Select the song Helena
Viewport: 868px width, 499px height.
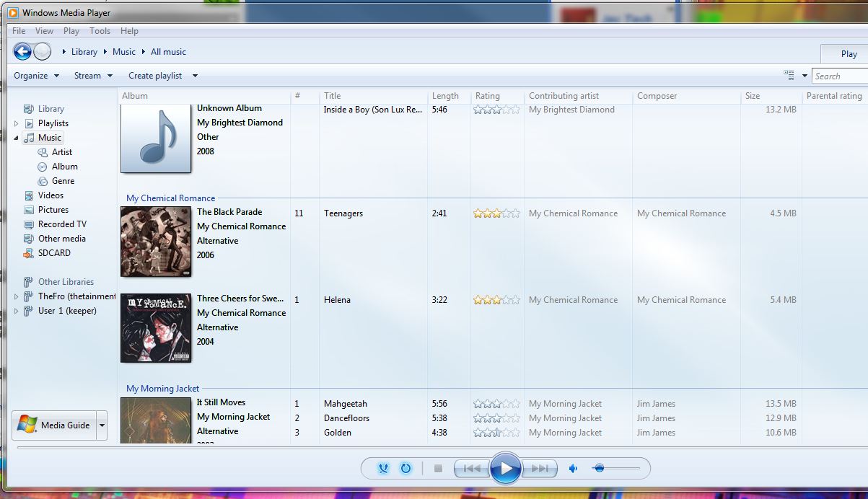337,300
